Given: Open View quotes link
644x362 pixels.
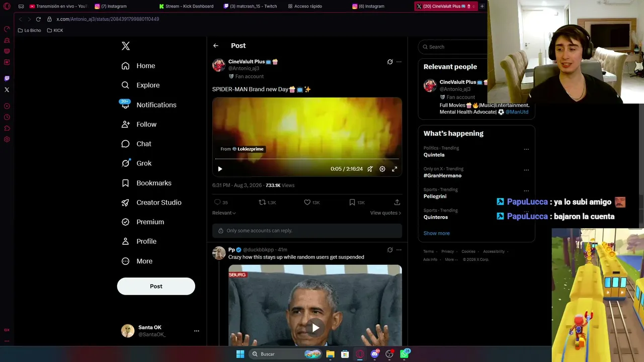Looking at the screenshot, I should (x=386, y=213).
